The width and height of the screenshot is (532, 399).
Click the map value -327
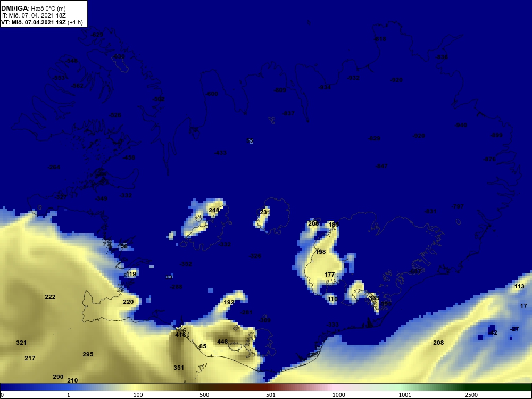(x=61, y=197)
